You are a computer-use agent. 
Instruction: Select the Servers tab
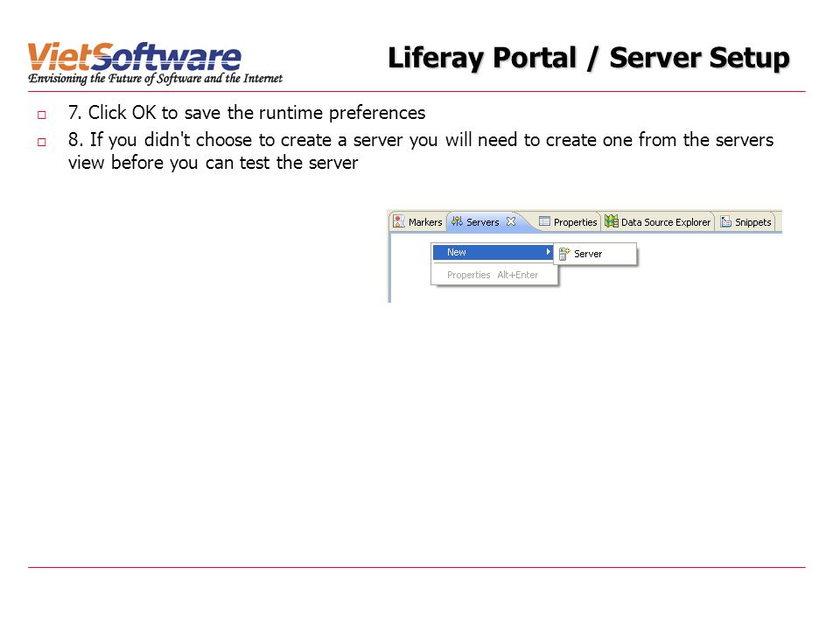(482, 221)
